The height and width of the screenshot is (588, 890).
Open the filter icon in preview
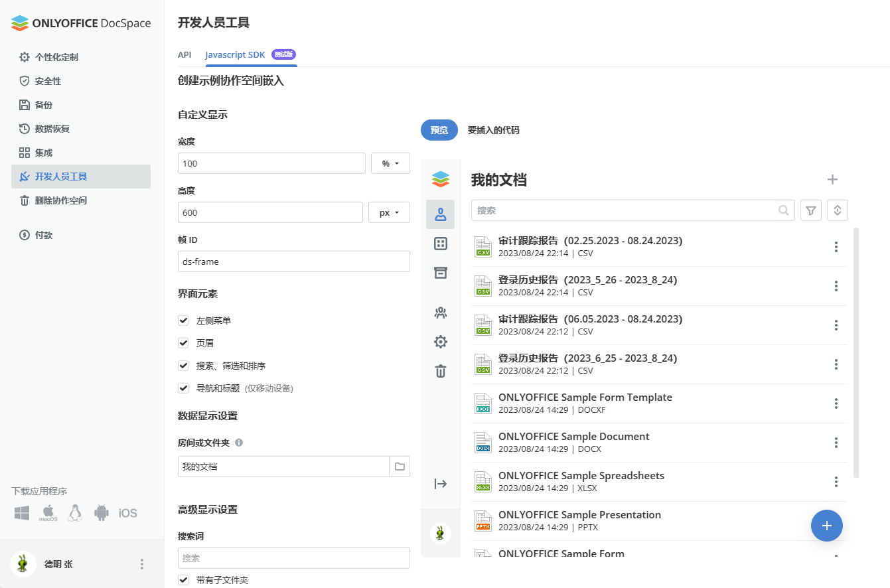pyautogui.click(x=811, y=210)
